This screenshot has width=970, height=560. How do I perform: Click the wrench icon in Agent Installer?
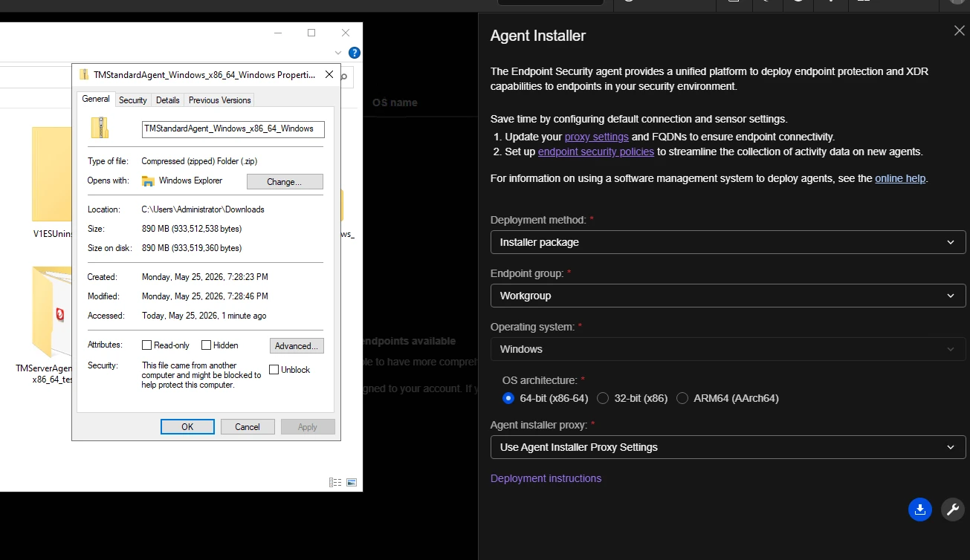point(953,509)
